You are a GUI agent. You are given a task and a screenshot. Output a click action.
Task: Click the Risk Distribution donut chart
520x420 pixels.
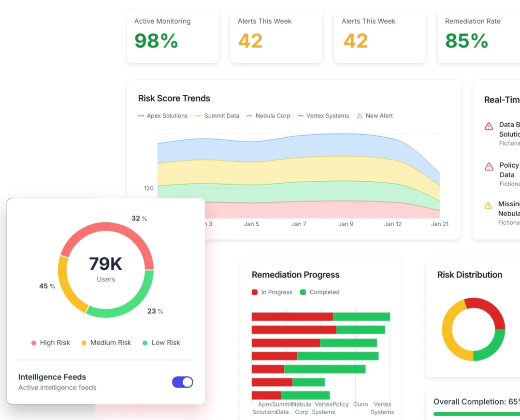pyautogui.click(x=473, y=329)
